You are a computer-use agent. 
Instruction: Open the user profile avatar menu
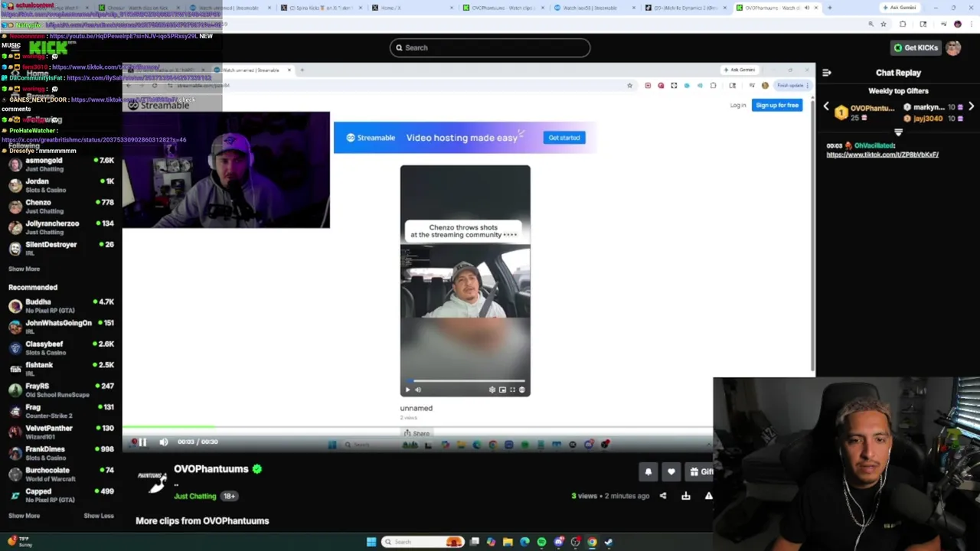pos(953,47)
